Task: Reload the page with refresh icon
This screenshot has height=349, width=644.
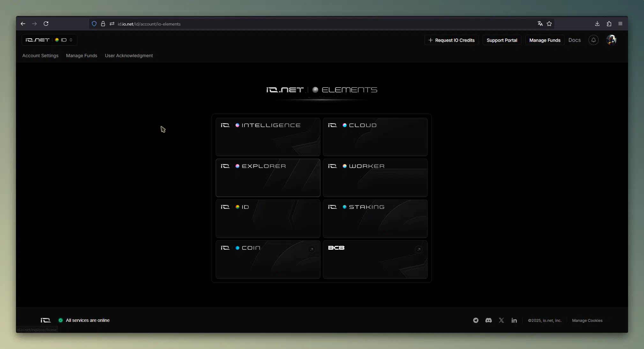Action: point(46,24)
